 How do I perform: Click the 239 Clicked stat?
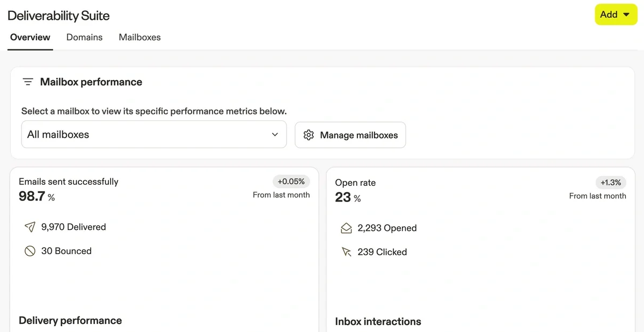(x=382, y=252)
